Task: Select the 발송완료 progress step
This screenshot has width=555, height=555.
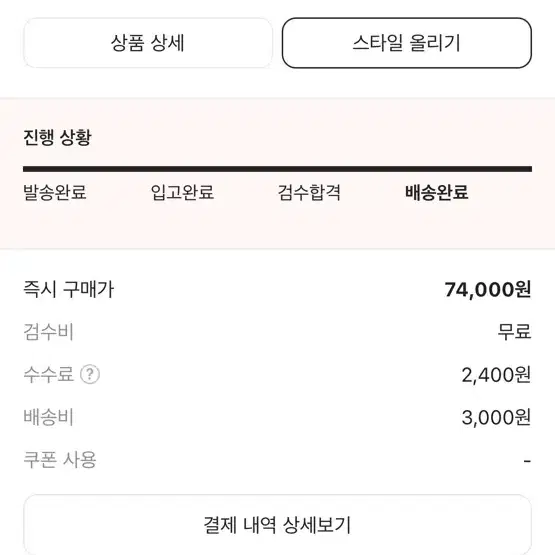Action: 55,193
